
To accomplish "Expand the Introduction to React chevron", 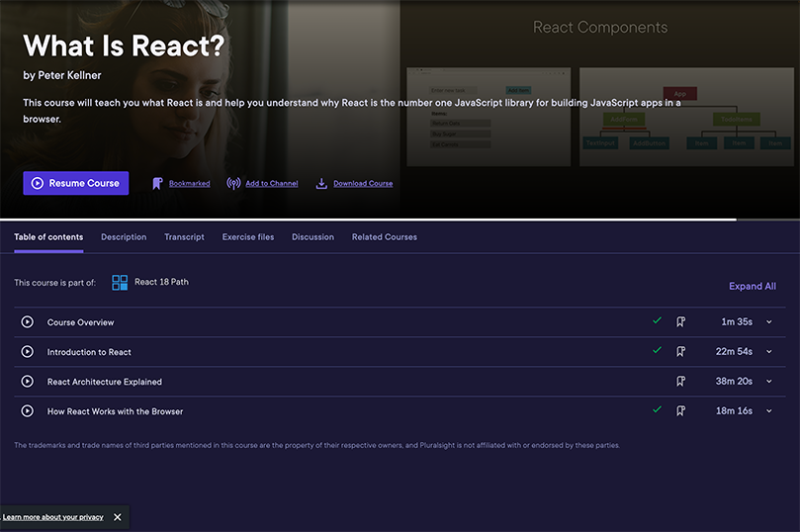I will coord(769,351).
